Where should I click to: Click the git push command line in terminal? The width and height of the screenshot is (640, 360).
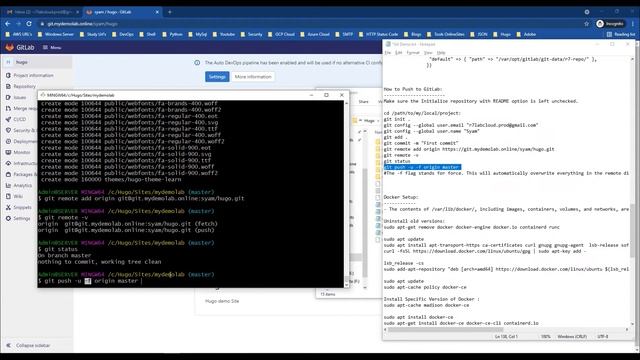point(91,281)
